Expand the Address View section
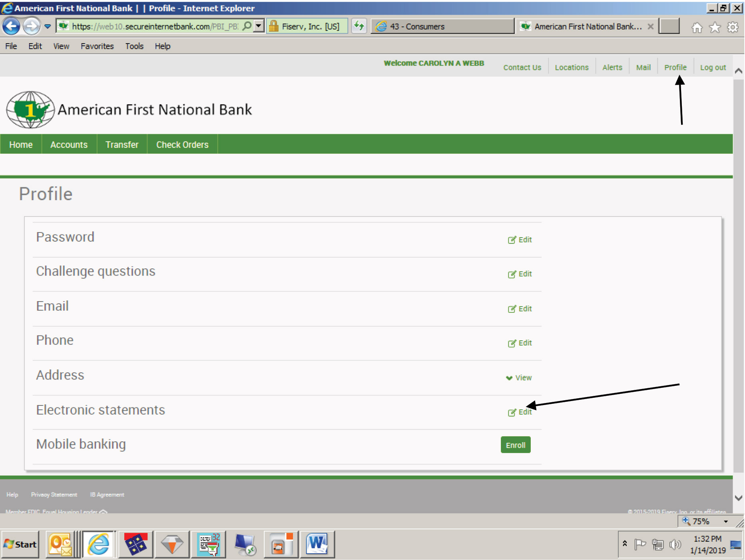 point(519,378)
